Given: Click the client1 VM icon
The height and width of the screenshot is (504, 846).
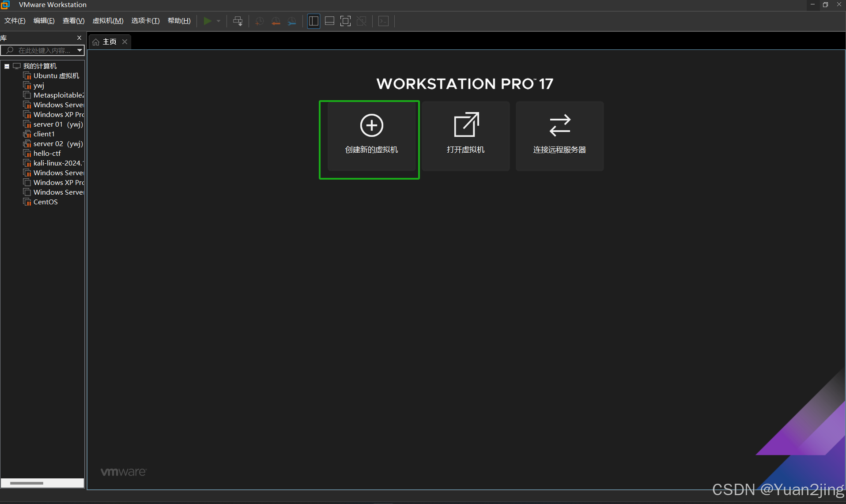Looking at the screenshot, I should [27, 134].
